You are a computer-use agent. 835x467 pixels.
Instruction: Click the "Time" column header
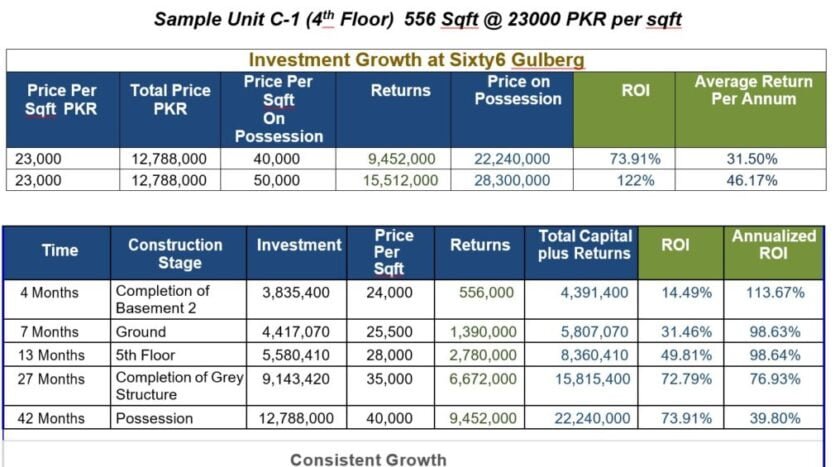[60, 252]
